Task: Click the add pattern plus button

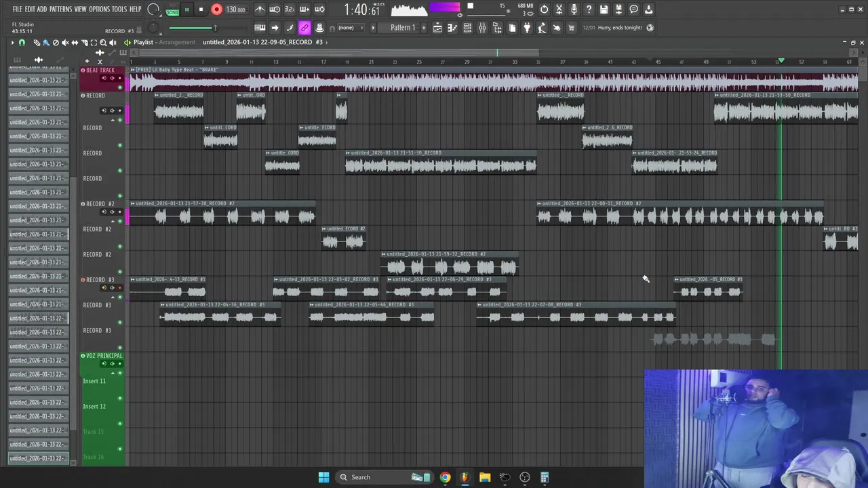Action: click(424, 28)
